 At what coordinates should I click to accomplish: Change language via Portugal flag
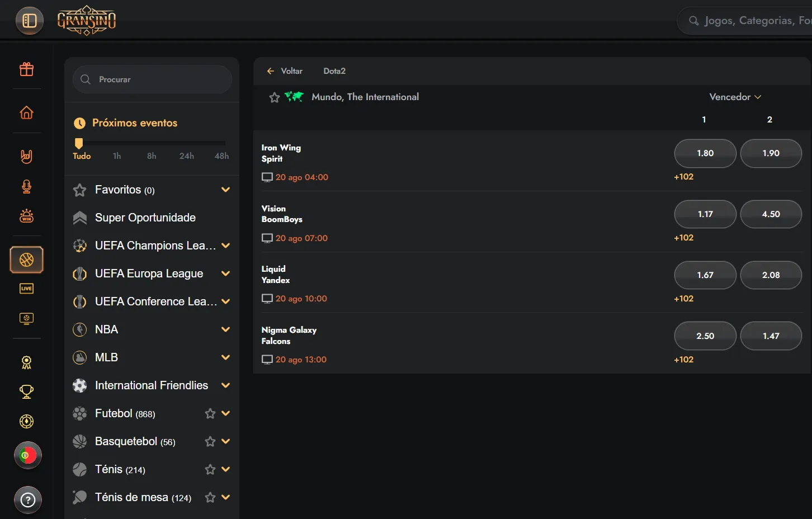coord(27,455)
